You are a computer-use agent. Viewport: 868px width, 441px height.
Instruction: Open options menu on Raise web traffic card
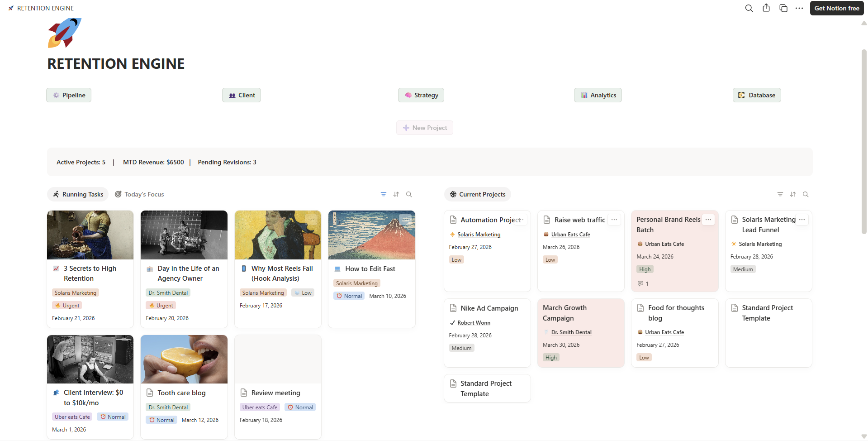[614, 220]
